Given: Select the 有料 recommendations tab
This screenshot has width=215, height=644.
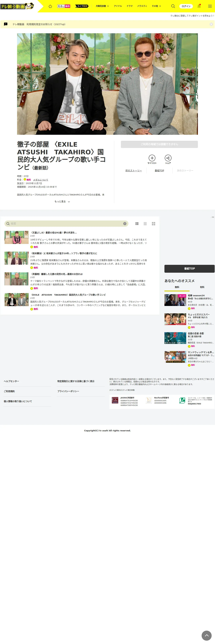Looking at the screenshot, I should 202,287.
